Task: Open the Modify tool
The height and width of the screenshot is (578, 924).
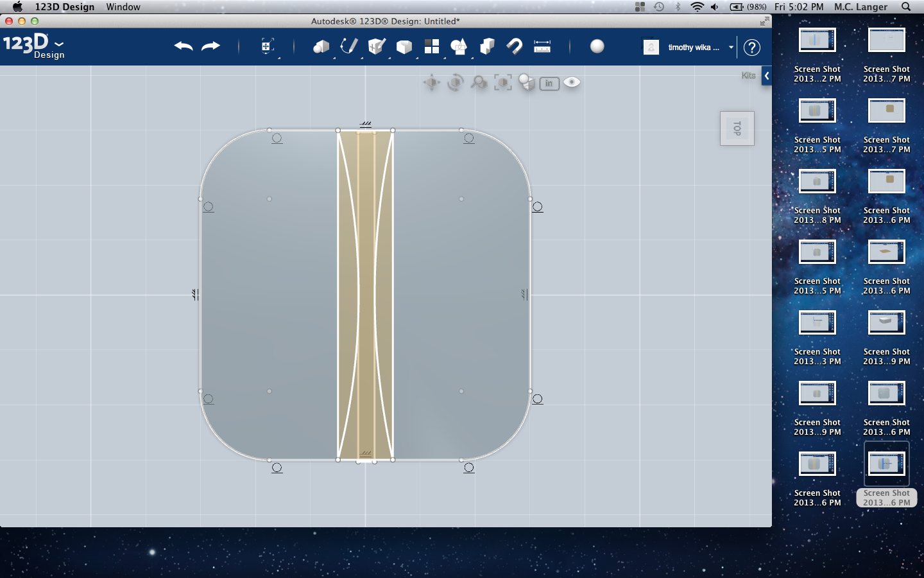Action: [404, 46]
